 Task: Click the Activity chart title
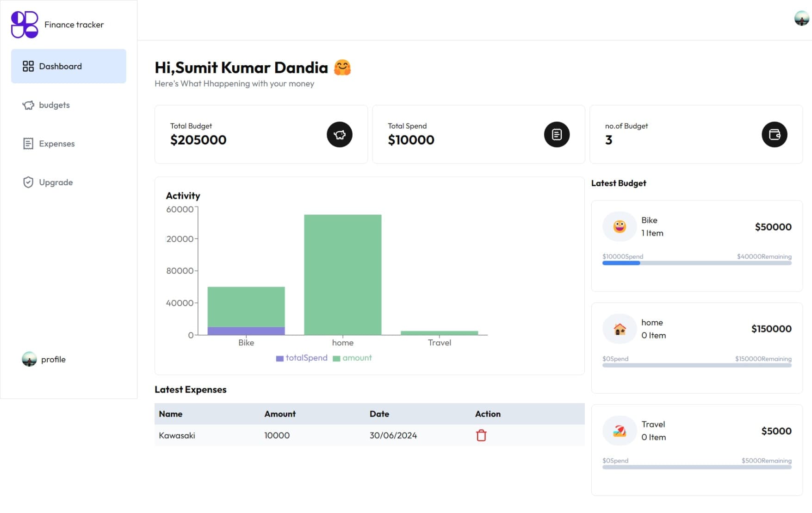pyautogui.click(x=183, y=196)
